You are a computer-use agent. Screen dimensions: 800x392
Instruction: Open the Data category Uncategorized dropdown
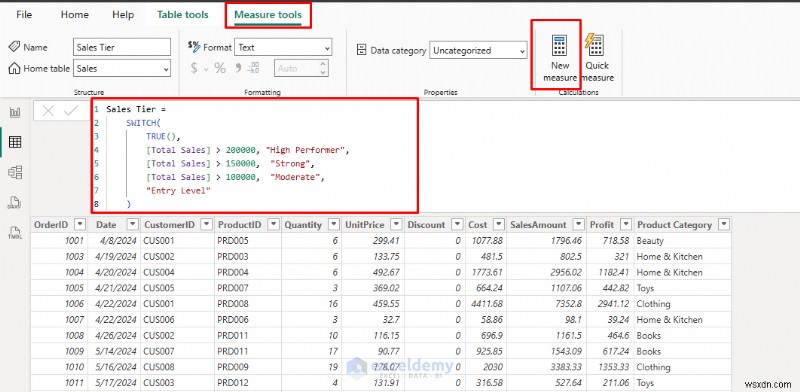[478, 51]
